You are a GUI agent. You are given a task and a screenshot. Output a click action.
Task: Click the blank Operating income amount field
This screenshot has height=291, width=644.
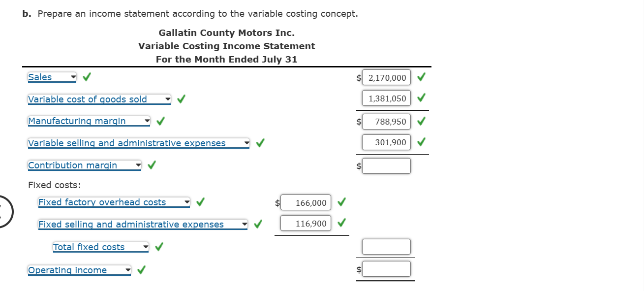click(x=386, y=268)
